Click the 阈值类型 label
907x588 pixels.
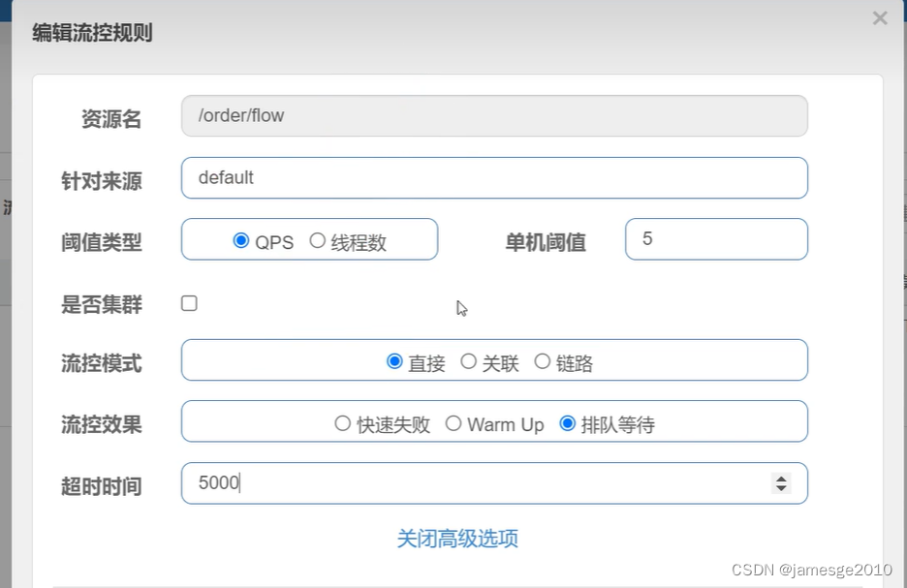tap(101, 242)
